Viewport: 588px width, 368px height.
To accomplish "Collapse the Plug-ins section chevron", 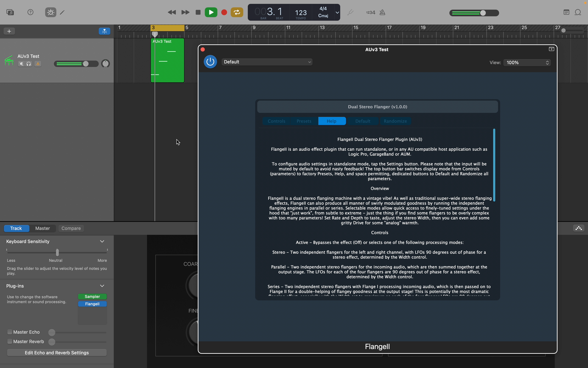I will point(102,286).
